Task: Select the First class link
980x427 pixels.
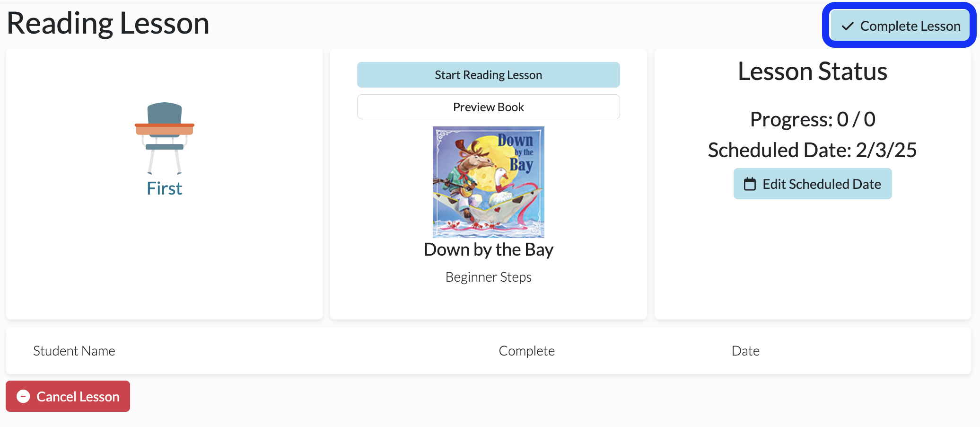Action: coord(164,188)
